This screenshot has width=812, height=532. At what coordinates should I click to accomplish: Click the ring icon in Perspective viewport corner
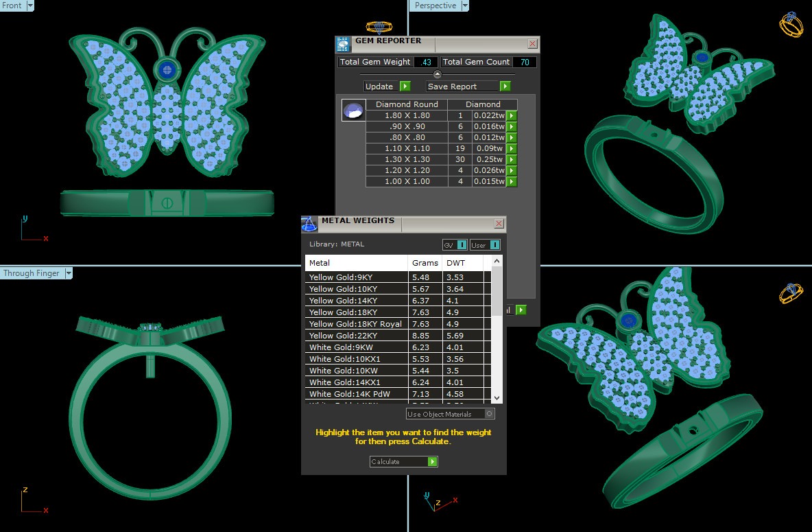tap(791, 25)
